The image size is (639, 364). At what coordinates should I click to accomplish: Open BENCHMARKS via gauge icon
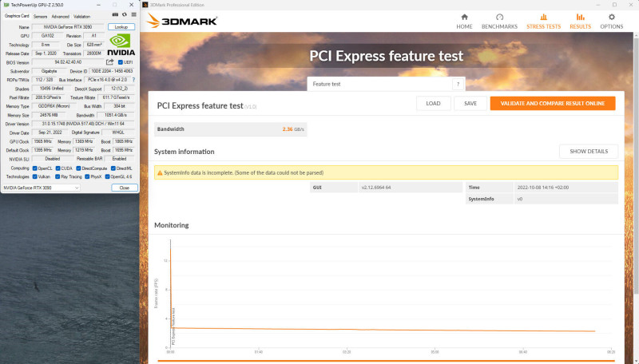click(500, 17)
